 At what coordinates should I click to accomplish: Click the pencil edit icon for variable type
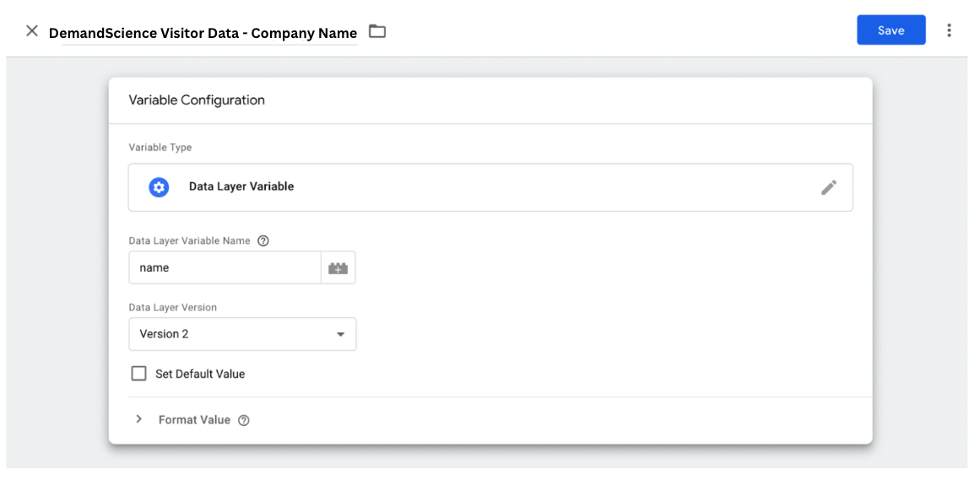tap(829, 187)
